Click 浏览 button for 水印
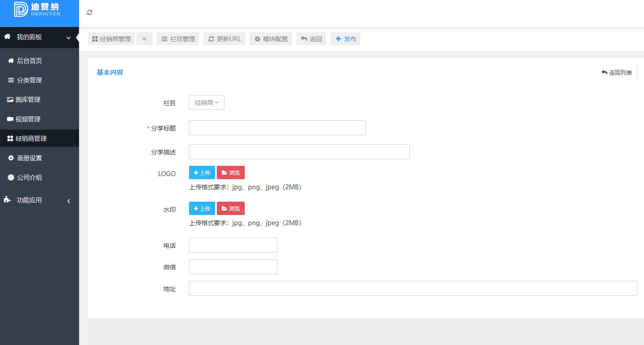The image size is (644, 345). pyautogui.click(x=231, y=208)
